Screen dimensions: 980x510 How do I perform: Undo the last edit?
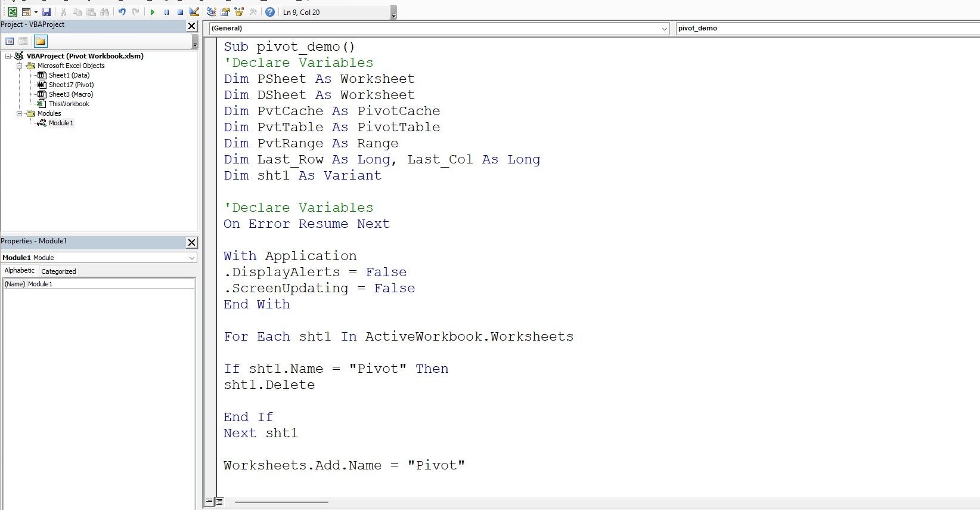coord(122,12)
